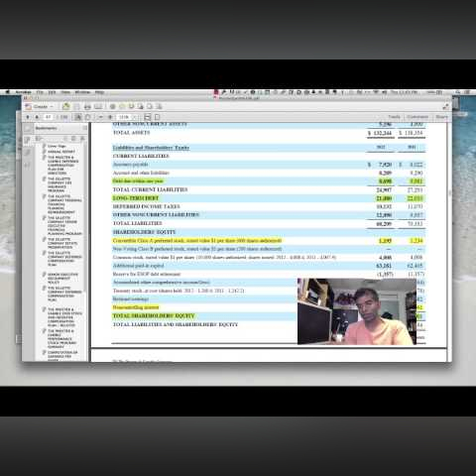This screenshot has height=476, width=476.
Task: Open the Gillette Senior Executive Financial Planning bookmark
Action: [65, 226]
